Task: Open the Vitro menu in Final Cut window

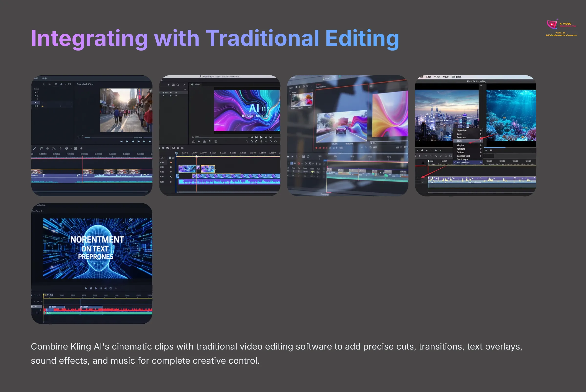Action: click(x=446, y=77)
